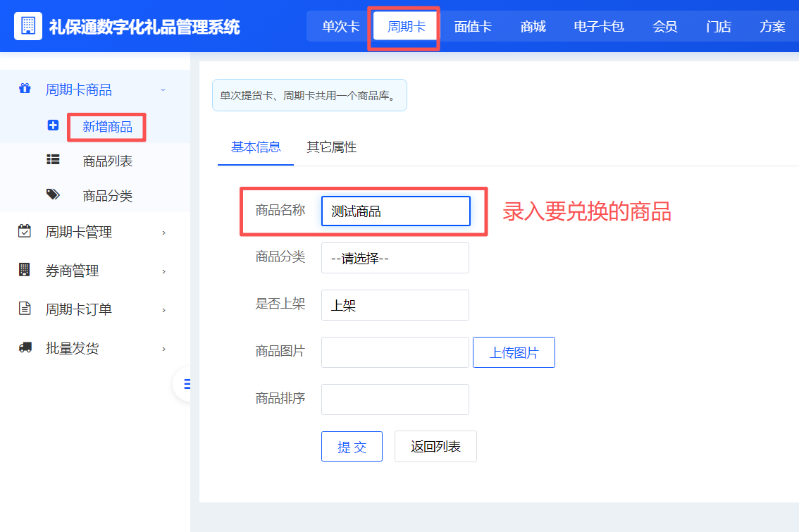Open 商品列表 via its list icon
The height and width of the screenshot is (532, 799).
53,160
